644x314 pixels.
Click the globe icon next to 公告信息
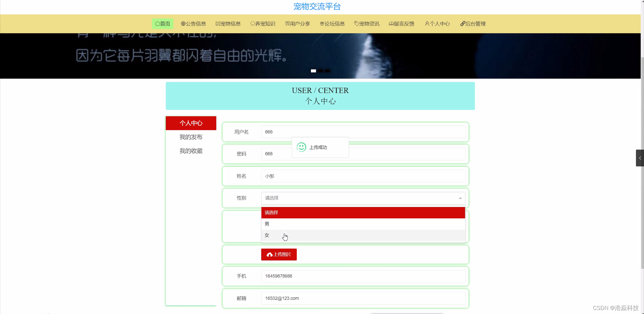click(x=182, y=23)
